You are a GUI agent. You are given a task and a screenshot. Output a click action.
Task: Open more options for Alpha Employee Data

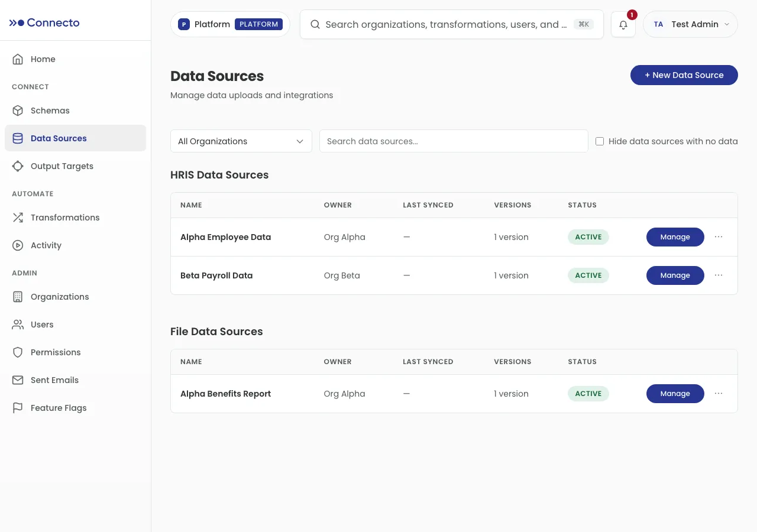click(719, 237)
